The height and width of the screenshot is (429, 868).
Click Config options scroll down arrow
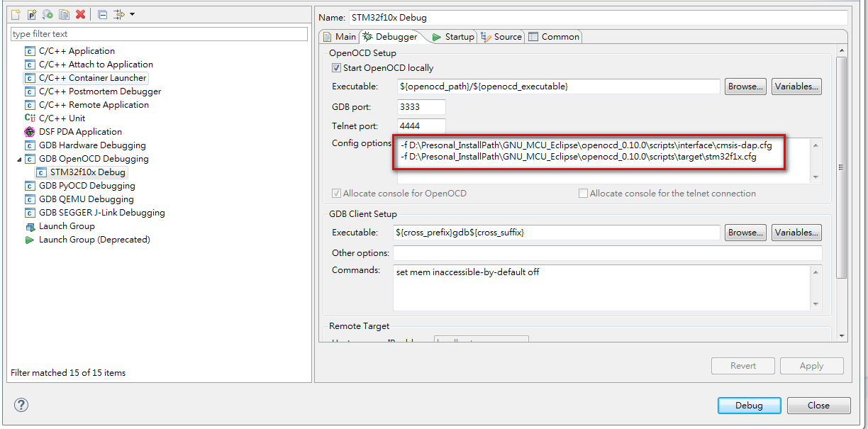[x=816, y=177]
